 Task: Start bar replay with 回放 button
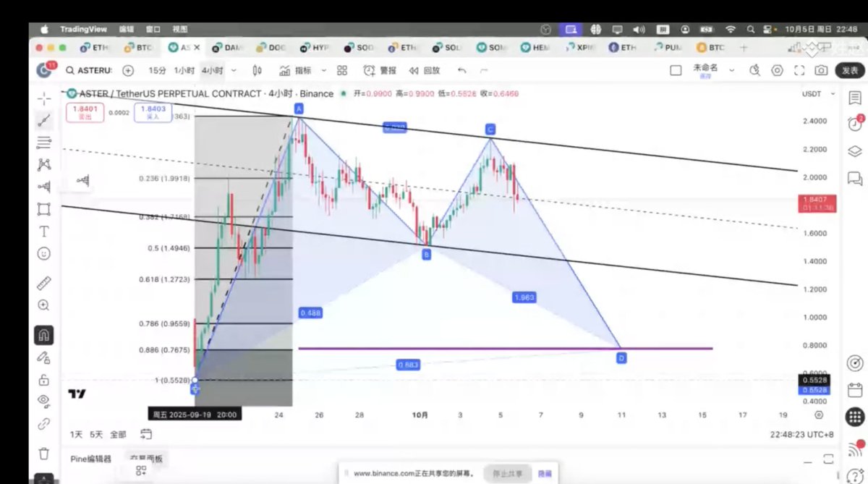pos(425,70)
